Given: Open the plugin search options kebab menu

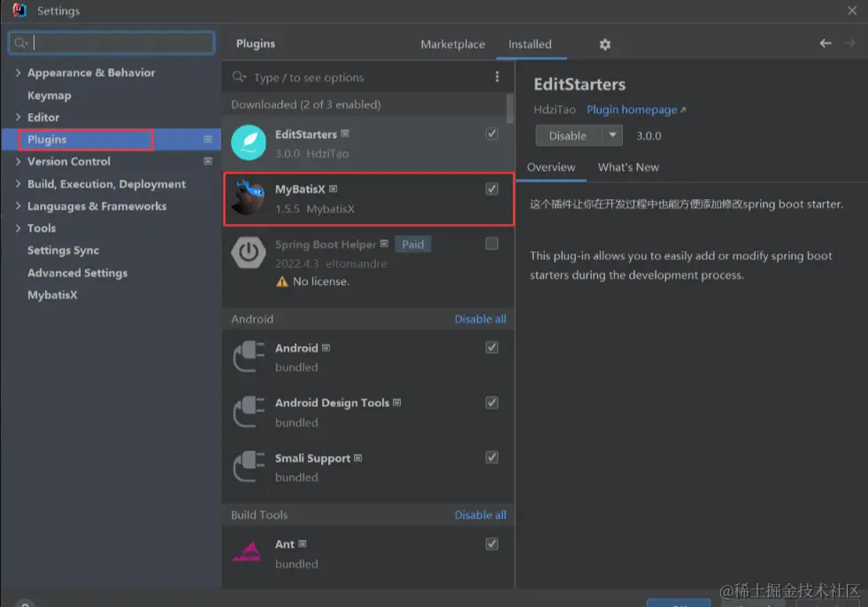Looking at the screenshot, I should coord(496,76).
